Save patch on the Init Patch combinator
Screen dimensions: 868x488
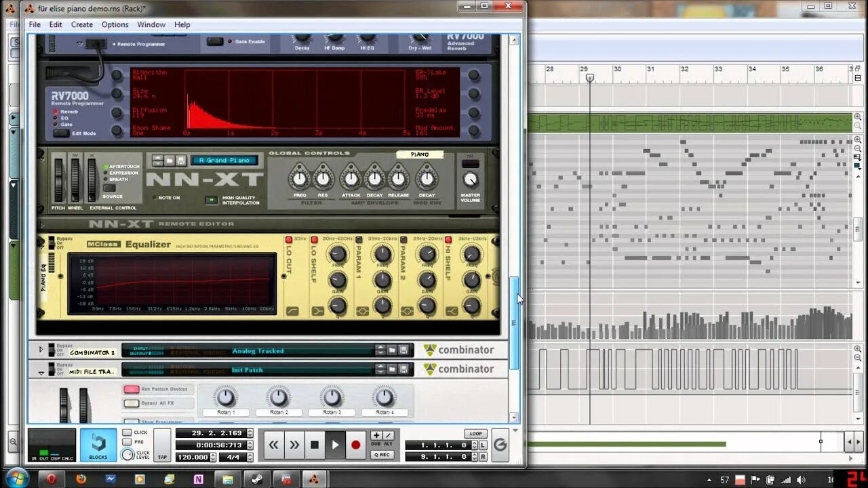403,369
